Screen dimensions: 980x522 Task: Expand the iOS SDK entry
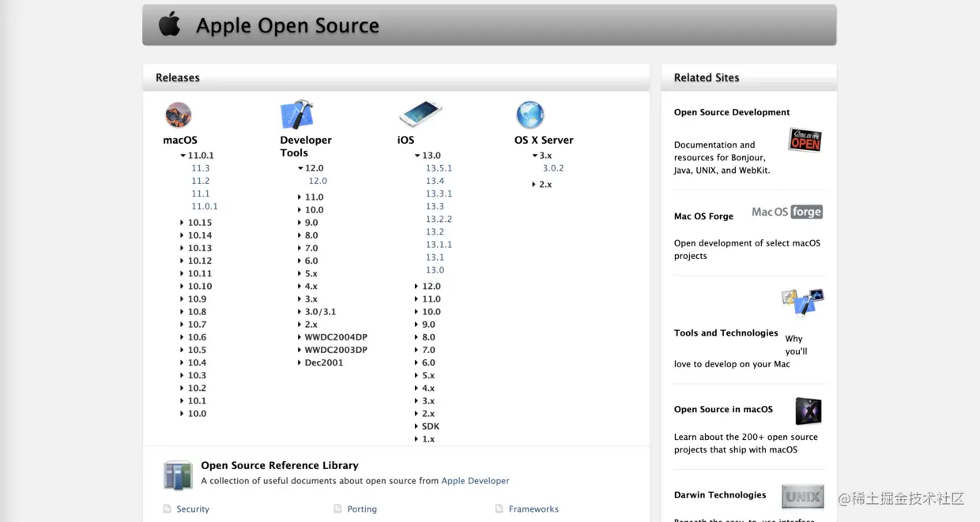(416, 426)
